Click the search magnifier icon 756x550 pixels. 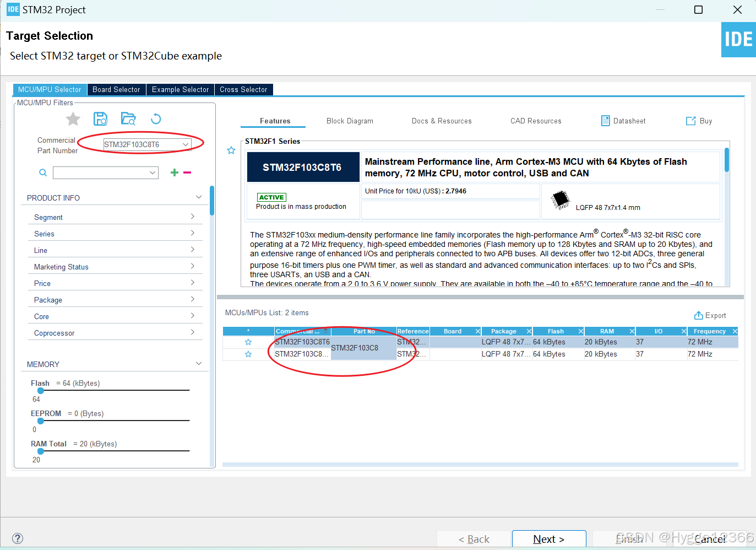click(x=43, y=173)
